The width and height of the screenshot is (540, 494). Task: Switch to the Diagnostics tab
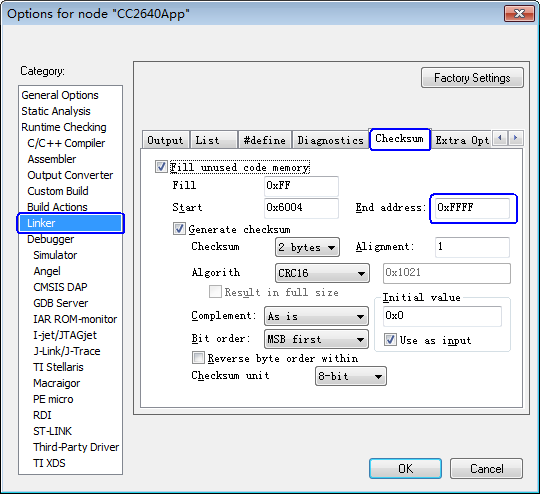[x=330, y=140]
